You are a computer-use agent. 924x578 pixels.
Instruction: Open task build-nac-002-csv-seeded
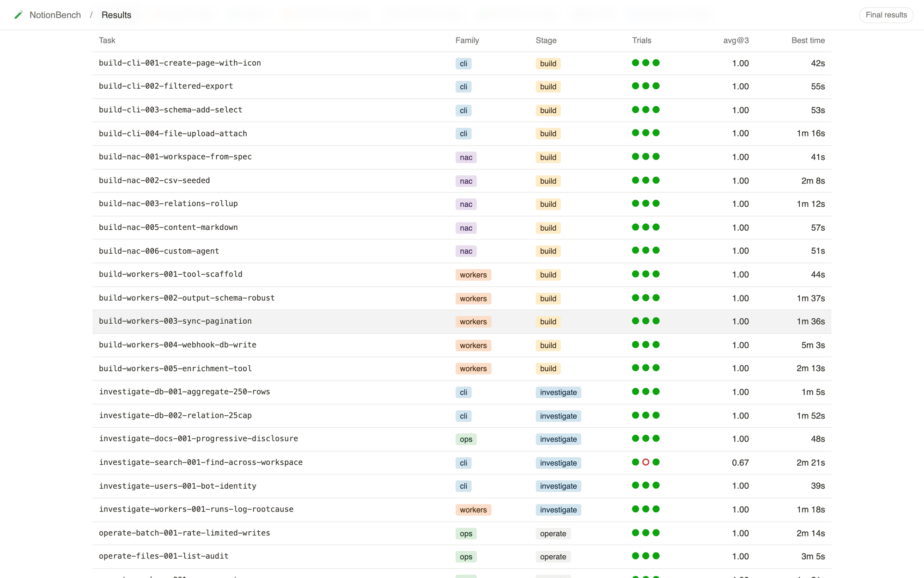(154, 180)
